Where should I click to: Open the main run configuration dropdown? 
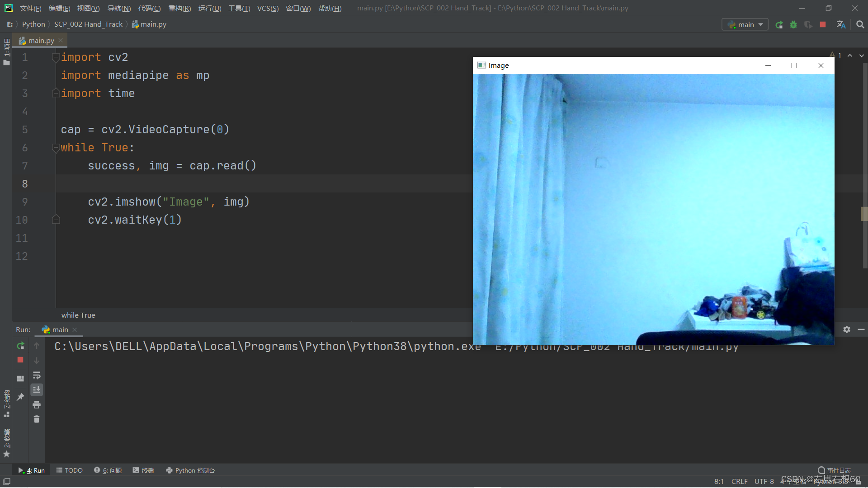tap(745, 25)
